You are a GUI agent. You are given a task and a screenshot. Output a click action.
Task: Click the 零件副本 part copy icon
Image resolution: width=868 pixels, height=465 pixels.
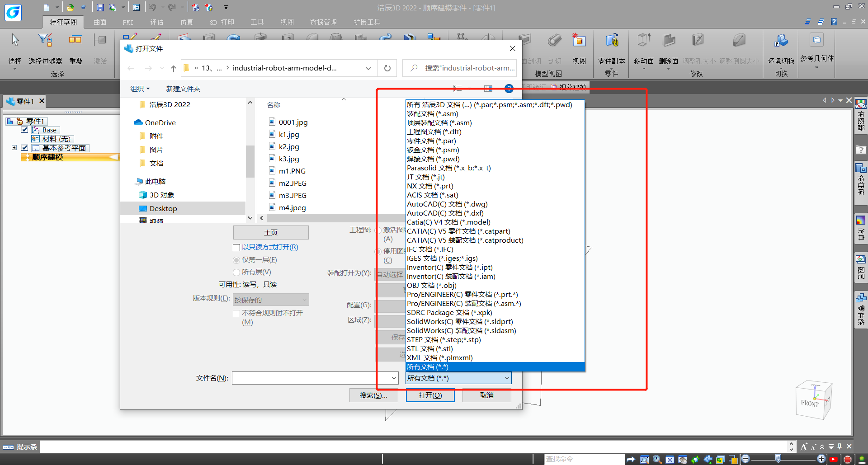pyautogui.click(x=612, y=41)
